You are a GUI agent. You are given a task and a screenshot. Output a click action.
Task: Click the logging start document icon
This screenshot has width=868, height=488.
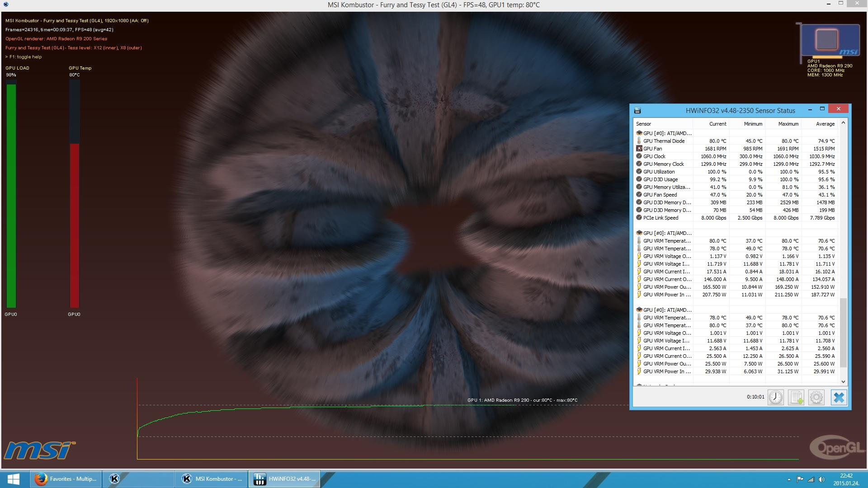tap(796, 398)
